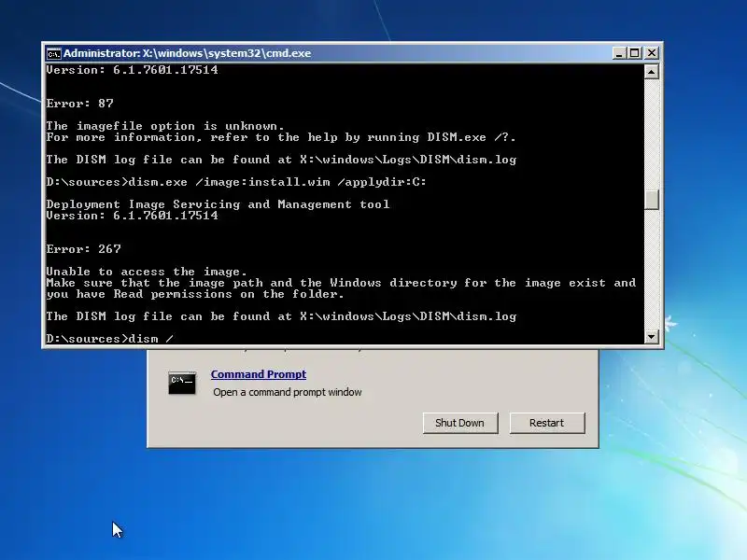Click the dism.exe /image:install.wim command line
Image resolution: width=747 pixels, height=560 pixels.
pyautogui.click(x=236, y=182)
